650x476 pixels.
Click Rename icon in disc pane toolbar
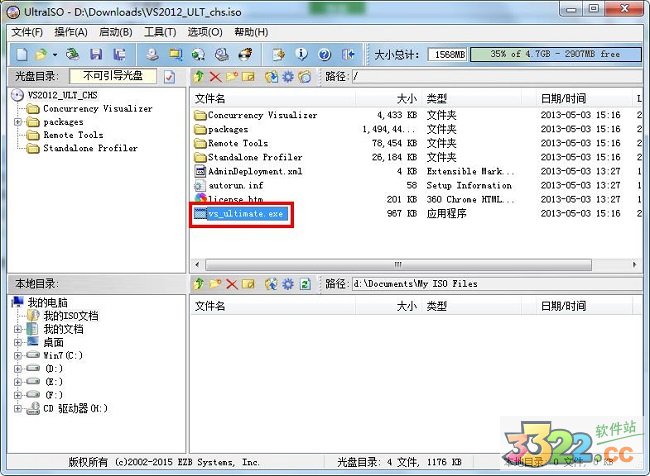tap(248, 76)
